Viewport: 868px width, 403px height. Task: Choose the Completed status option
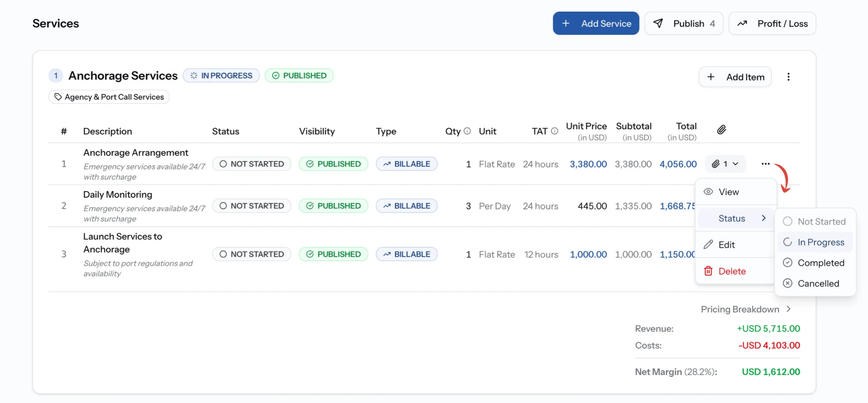(x=815, y=263)
